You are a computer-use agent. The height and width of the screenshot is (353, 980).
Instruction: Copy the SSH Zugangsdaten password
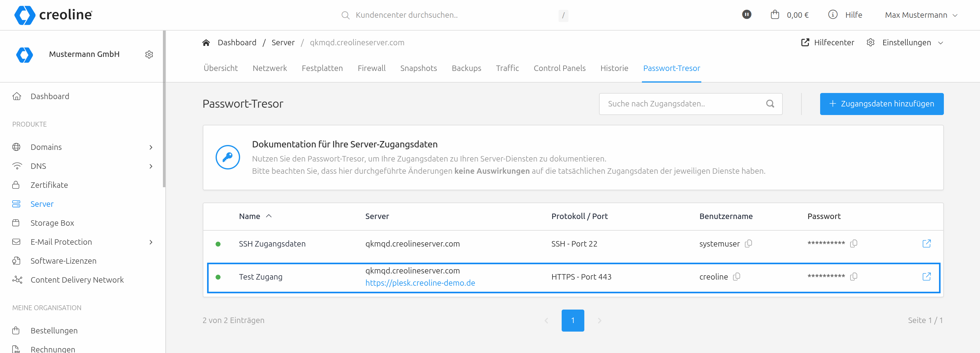(x=853, y=243)
